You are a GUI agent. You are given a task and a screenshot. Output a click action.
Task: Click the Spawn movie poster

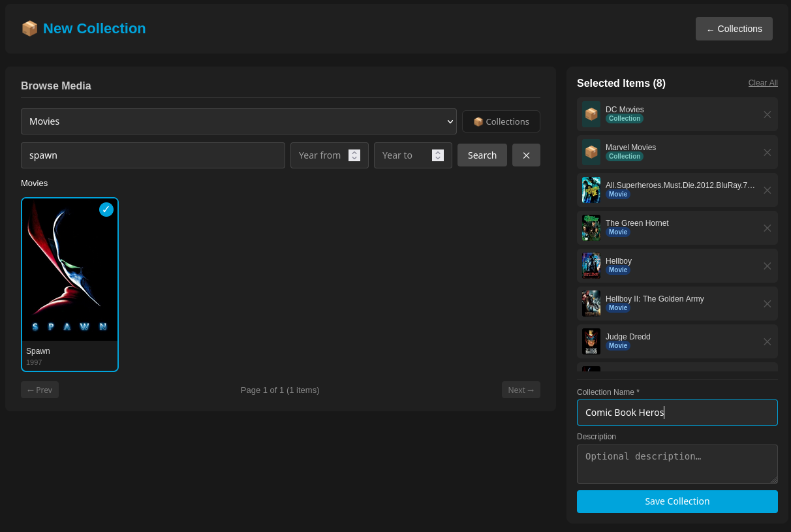70,270
